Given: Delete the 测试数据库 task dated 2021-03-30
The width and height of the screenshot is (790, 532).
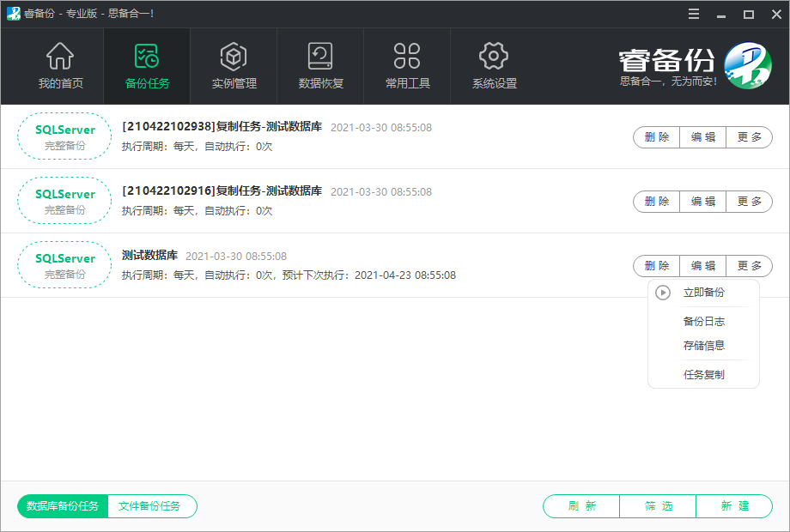Looking at the screenshot, I should click(657, 266).
